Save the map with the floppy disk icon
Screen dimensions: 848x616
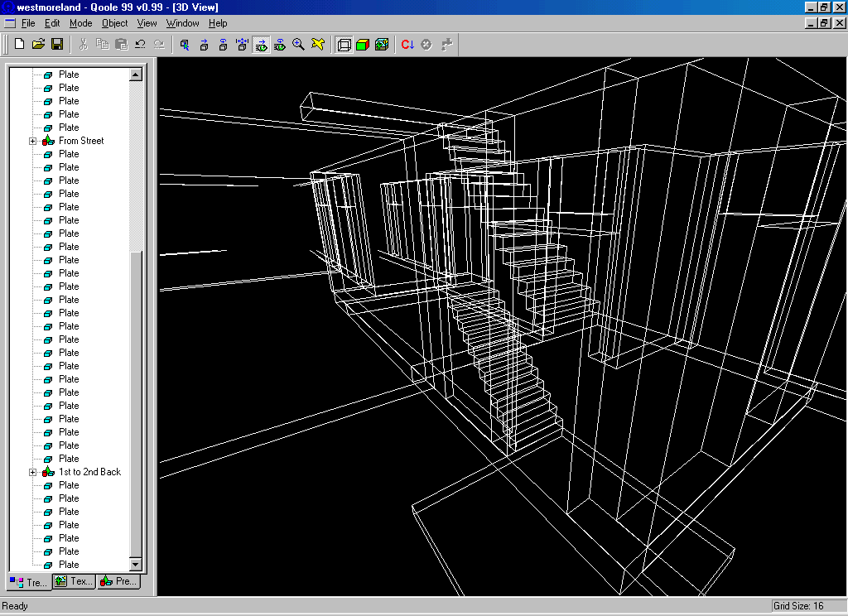click(x=57, y=44)
